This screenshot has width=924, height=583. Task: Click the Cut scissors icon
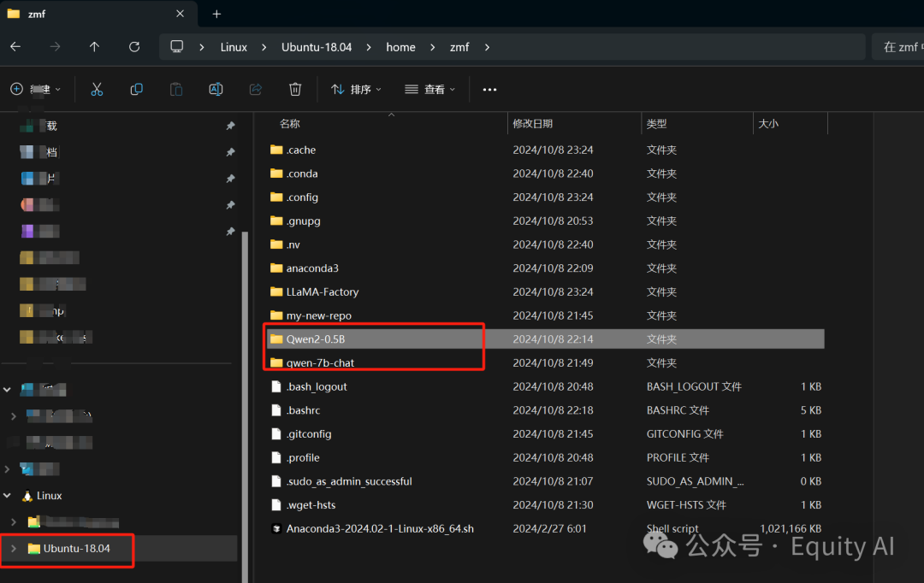[x=97, y=90]
